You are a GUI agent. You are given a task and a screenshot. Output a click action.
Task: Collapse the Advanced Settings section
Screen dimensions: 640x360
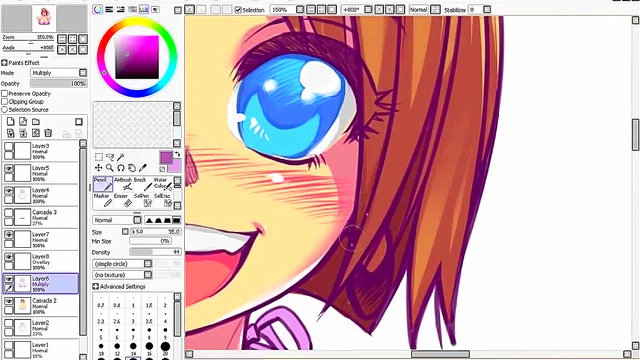(x=96, y=287)
